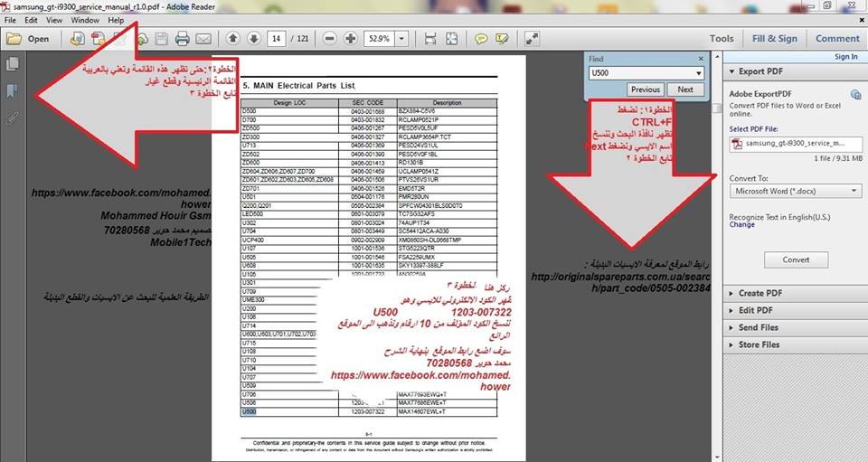Switch to read mode with expand arrows icon

coord(532,39)
